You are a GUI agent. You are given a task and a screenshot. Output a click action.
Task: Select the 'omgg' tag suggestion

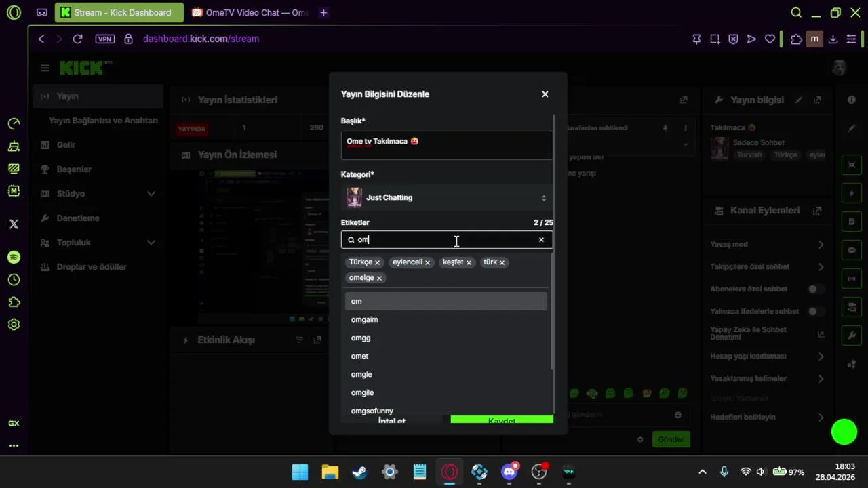click(x=446, y=338)
